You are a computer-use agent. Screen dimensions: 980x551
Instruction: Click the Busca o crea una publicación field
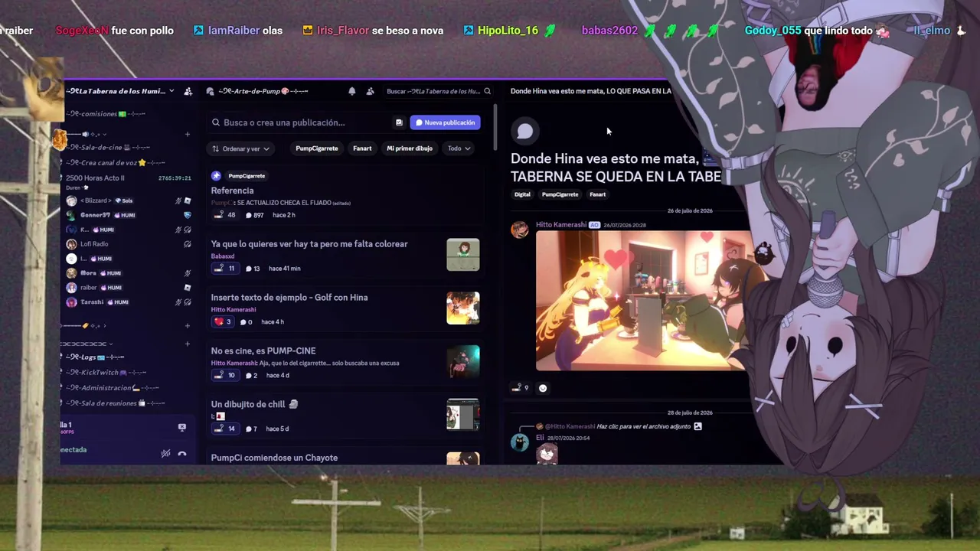coord(300,122)
